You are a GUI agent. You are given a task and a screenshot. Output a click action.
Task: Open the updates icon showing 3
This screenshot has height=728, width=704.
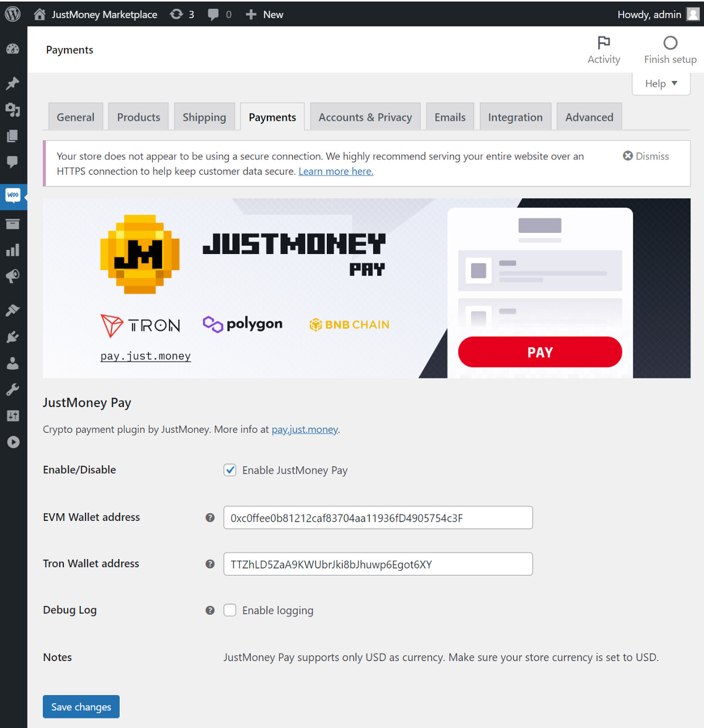[x=182, y=14]
